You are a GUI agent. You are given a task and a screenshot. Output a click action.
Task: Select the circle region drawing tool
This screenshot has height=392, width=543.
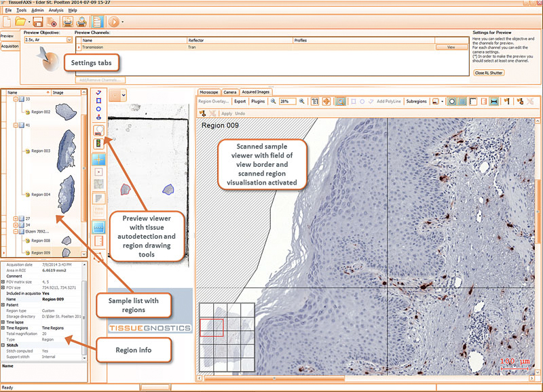100,109
